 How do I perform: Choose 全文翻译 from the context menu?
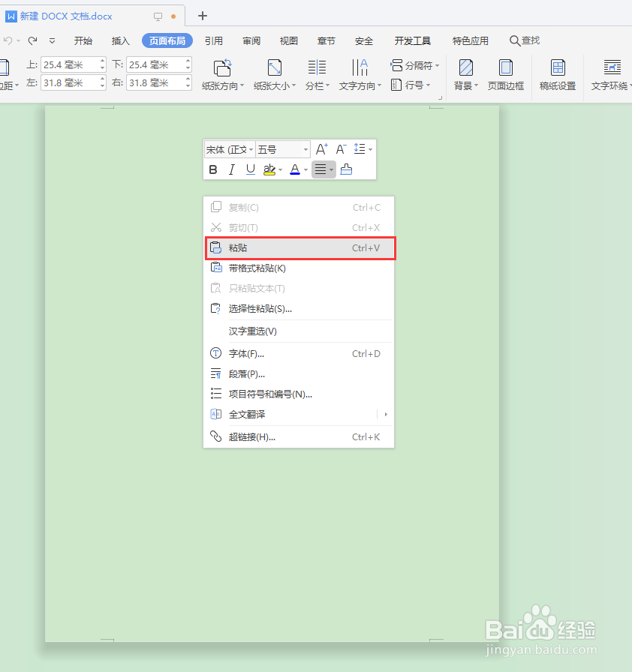point(299,415)
